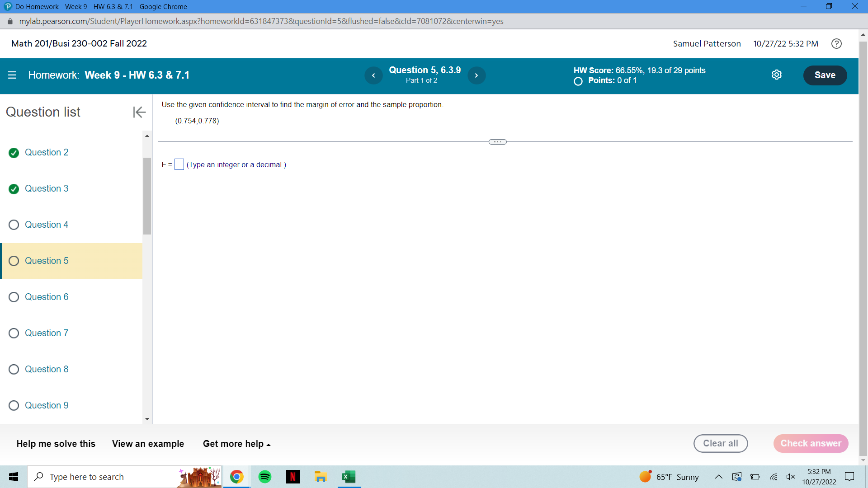Click the E answer input box
This screenshot has height=488, width=868.
179,164
